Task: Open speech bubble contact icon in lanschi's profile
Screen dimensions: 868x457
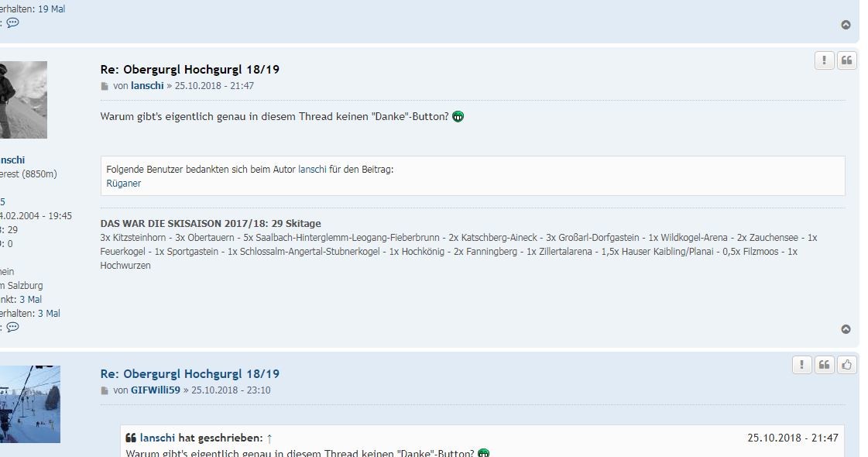Action: 12,327
